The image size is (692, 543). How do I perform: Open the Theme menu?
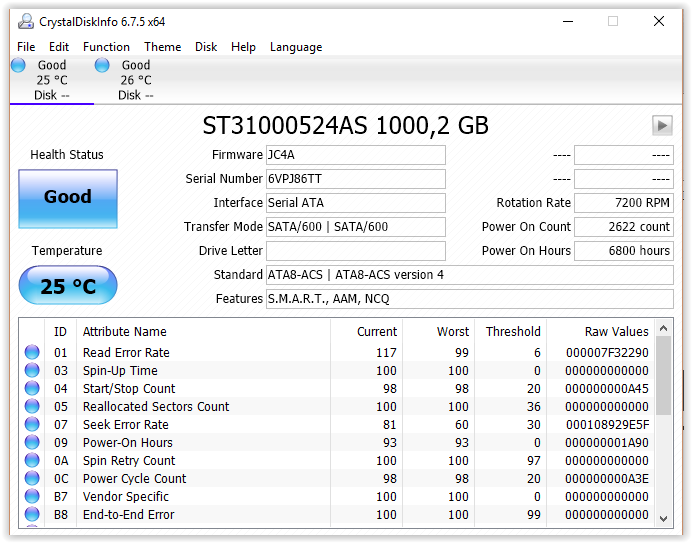click(162, 47)
